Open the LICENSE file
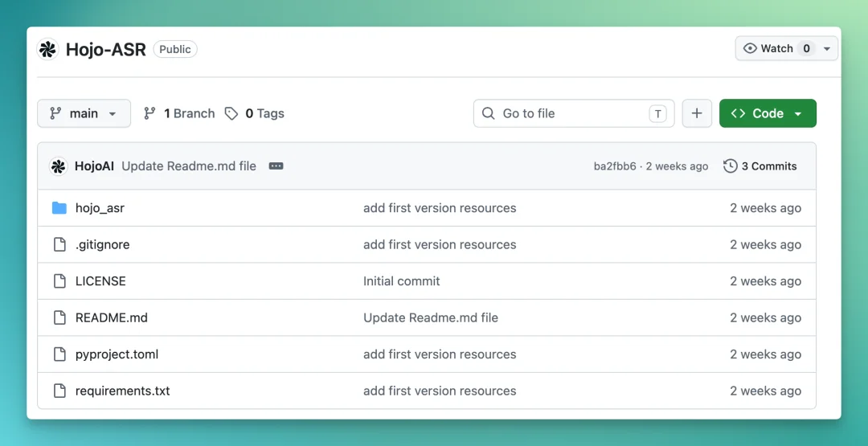 (x=100, y=281)
